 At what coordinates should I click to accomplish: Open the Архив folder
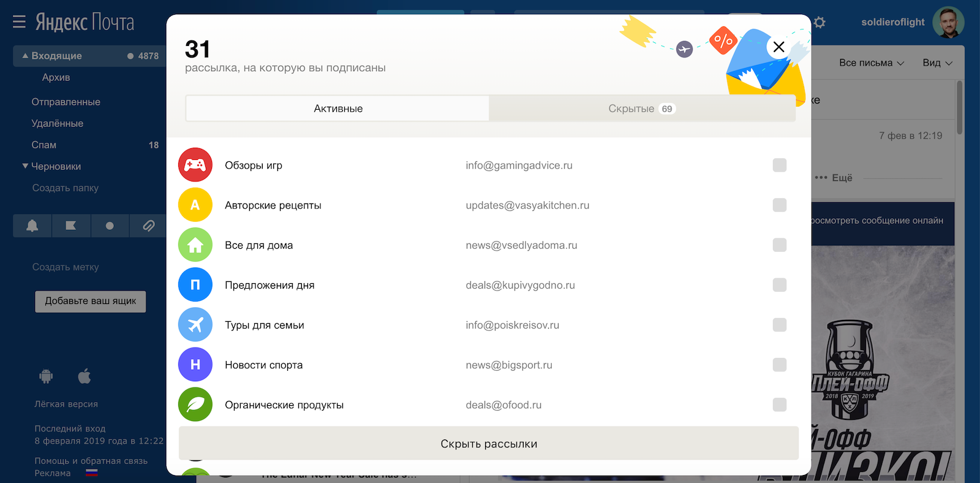(x=56, y=77)
